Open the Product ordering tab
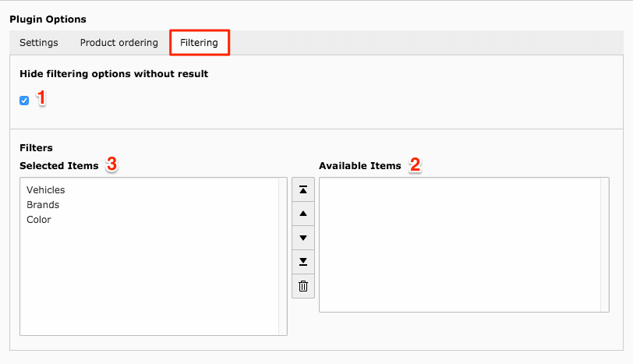The height and width of the screenshot is (364, 633). coord(119,43)
